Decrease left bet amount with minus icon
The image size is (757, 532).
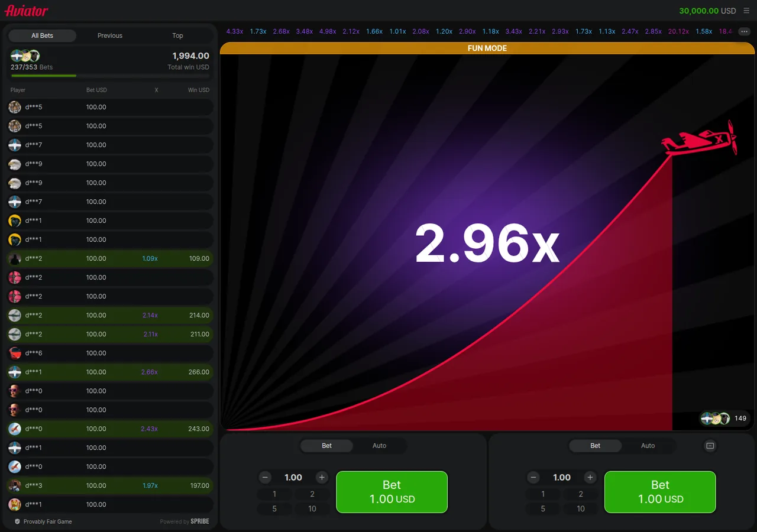266,477
